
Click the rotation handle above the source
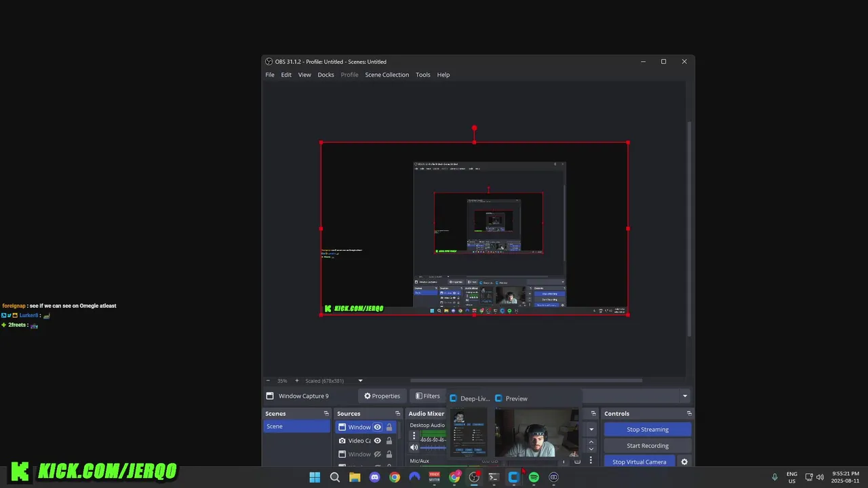pos(474,127)
